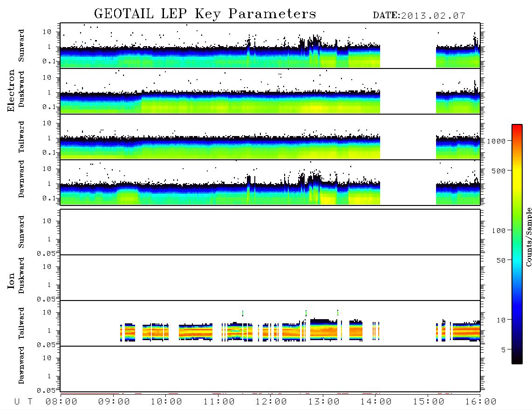Click the Ion "Sunward" panel label
This screenshot has height=410, width=532.
click(x=21, y=232)
